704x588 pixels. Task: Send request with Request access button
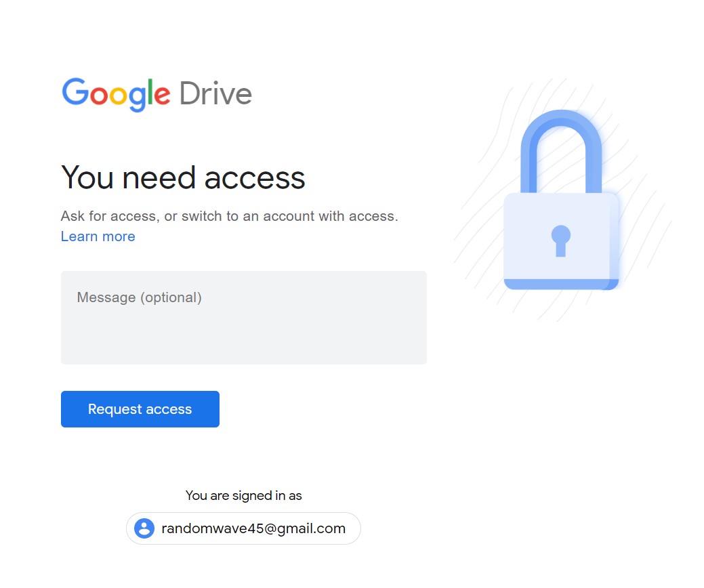pyautogui.click(x=140, y=409)
